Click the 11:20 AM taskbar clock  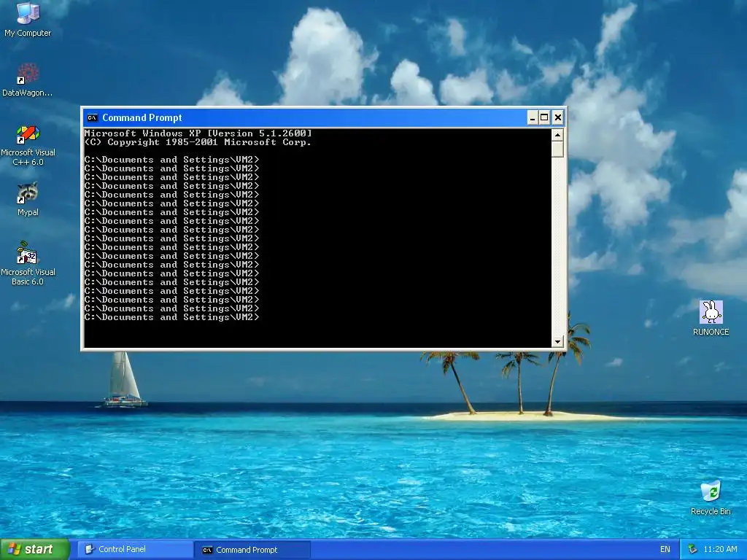coord(720,550)
